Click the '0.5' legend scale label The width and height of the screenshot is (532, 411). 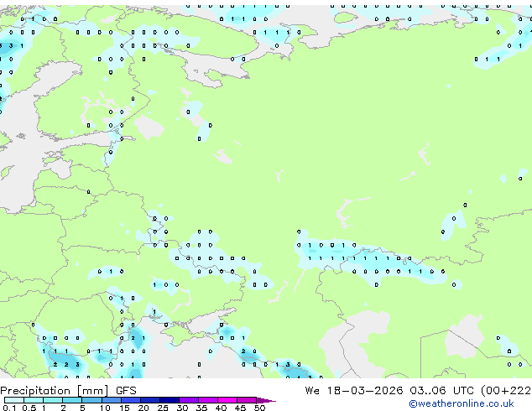[x=29, y=408]
